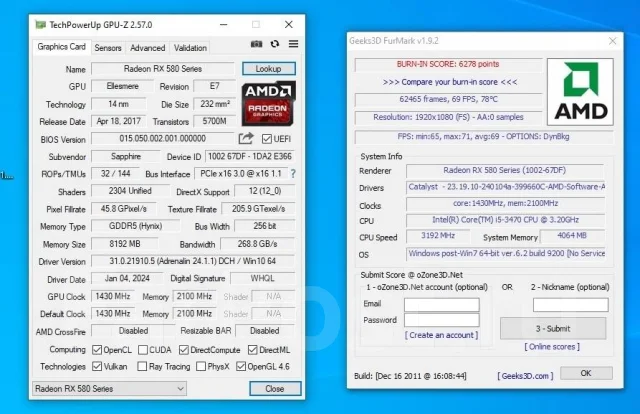The width and height of the screenshot is (640, 414).
Task: Click the AMD logo in FurMark
Action: point(580,91)
